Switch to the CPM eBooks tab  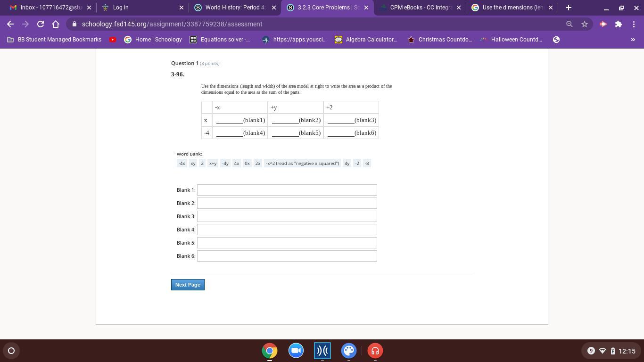click(x=419, y=8)
